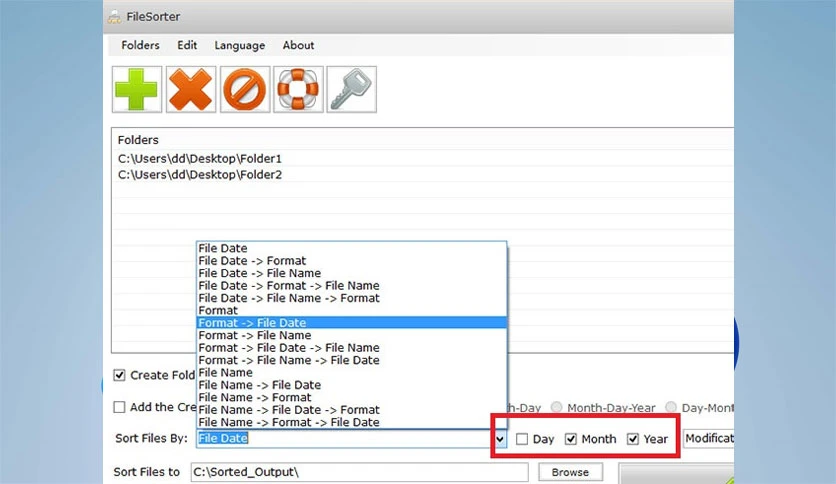Click the Sort Files to path field
The width and height of the screenshot is (836, 484).
pyautogui.click(x=360, y=472)
